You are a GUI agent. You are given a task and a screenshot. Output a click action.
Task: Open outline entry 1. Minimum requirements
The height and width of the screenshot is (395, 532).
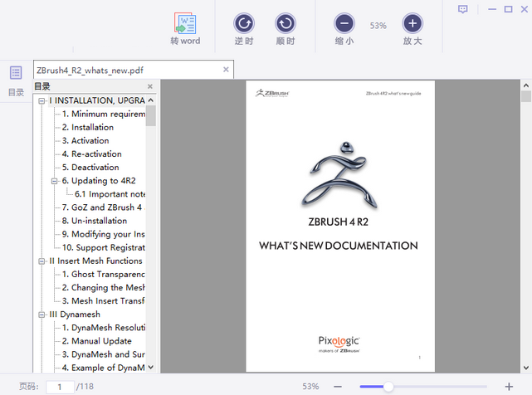(104, 114)
